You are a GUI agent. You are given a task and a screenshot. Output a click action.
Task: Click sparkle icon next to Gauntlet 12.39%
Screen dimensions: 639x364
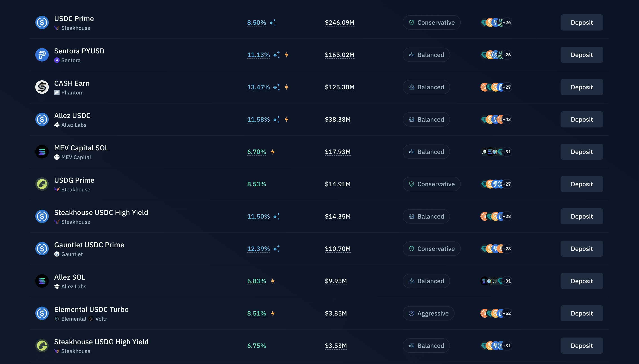click(x=276, y=249)
